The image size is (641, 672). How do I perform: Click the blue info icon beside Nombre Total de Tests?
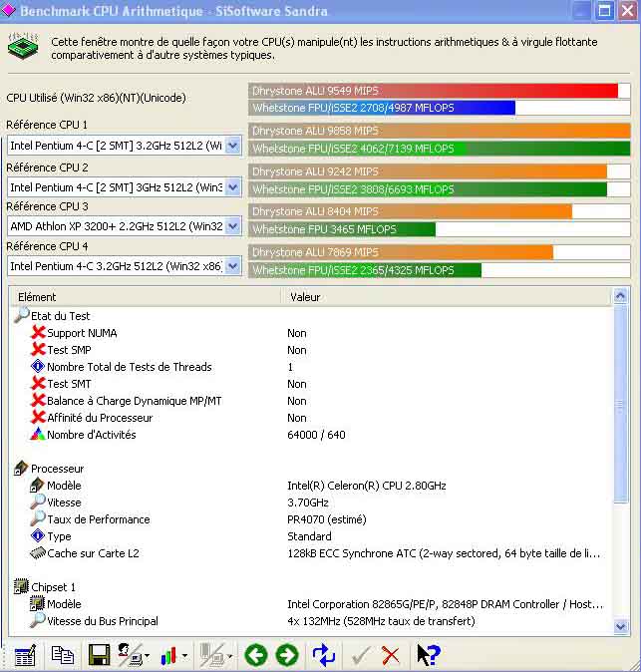coord(38,367)
